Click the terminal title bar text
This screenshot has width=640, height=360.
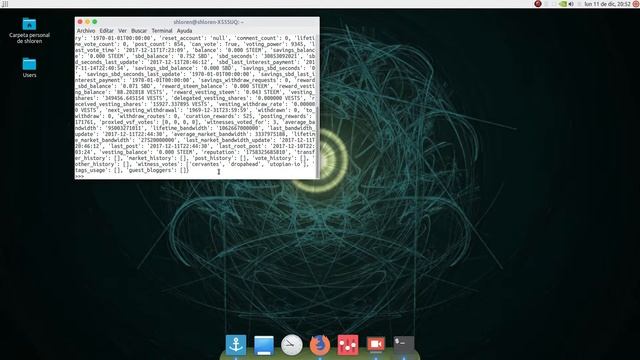209,22
